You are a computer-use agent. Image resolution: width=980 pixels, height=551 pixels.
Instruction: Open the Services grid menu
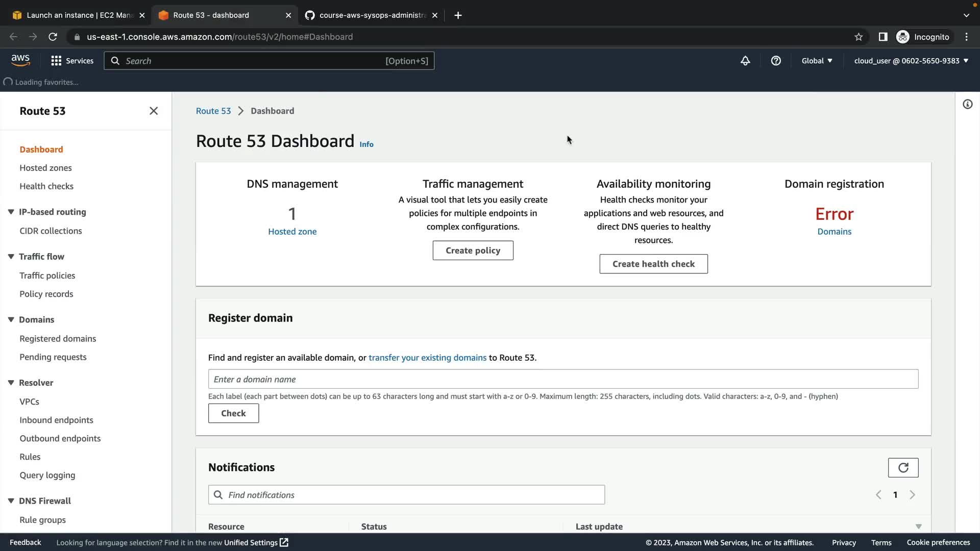coord(72,61)
